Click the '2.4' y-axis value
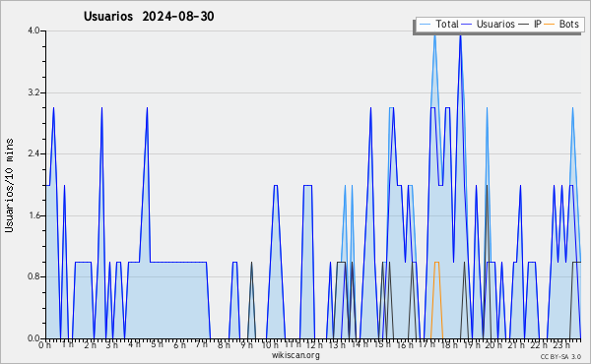 (33, 153)
